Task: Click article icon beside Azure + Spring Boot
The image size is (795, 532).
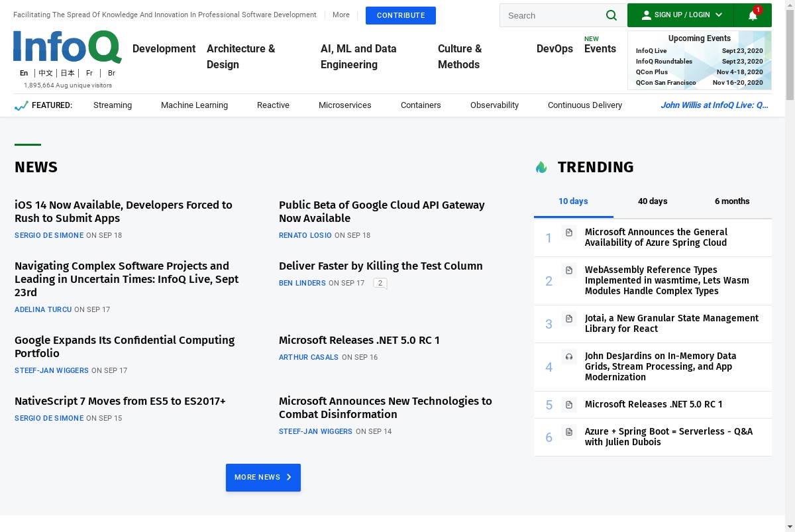Action: coord(568,432)
